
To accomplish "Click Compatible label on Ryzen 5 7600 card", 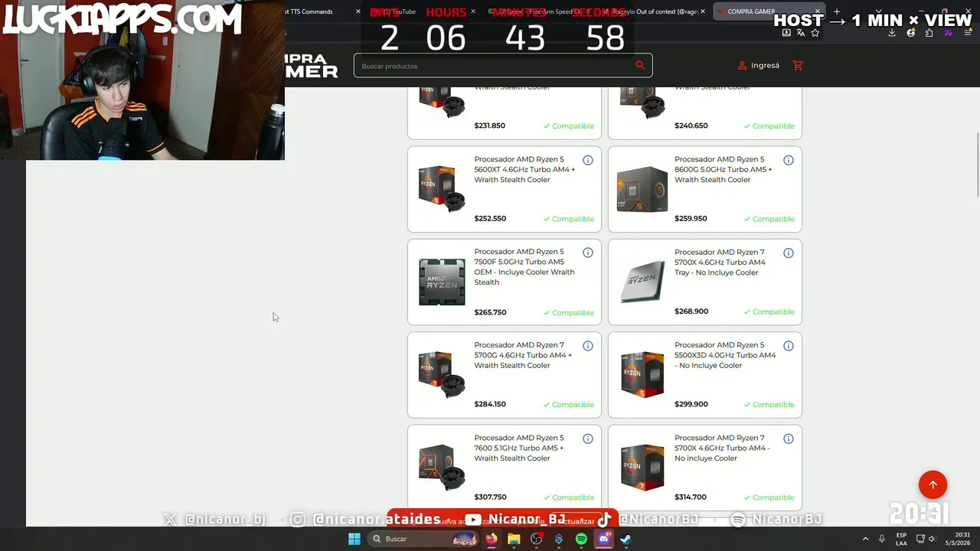I will click(x=569, y=497).
